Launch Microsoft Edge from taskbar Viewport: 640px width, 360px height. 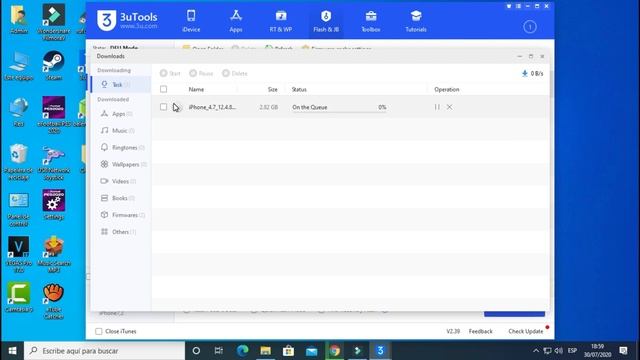[x=242, y=351]
